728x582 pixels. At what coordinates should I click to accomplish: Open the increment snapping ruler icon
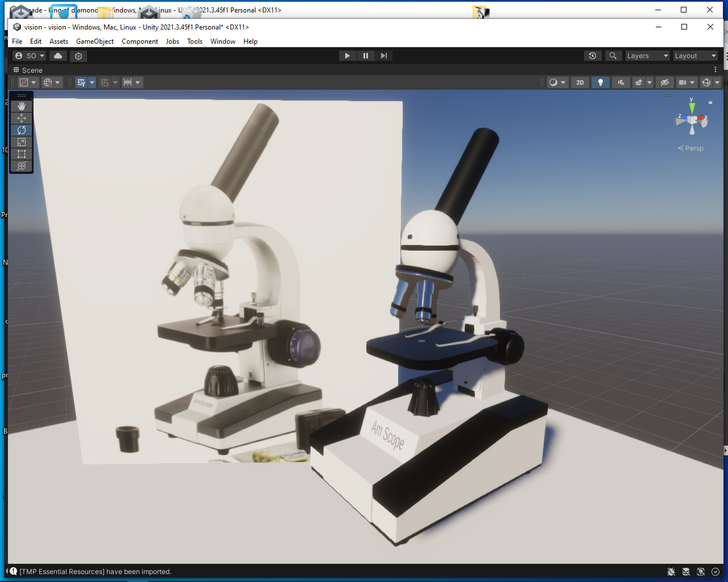pos(128,82)
